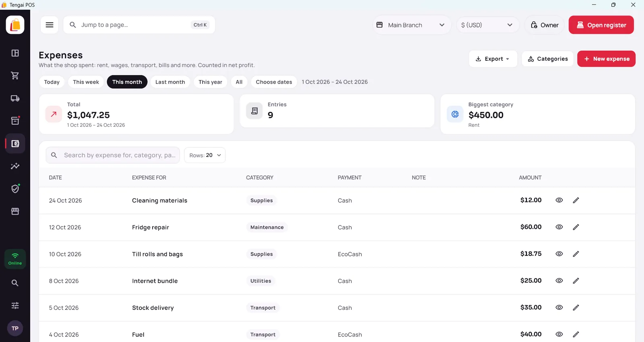Edit the Internet bundle expense

(576, 280)
